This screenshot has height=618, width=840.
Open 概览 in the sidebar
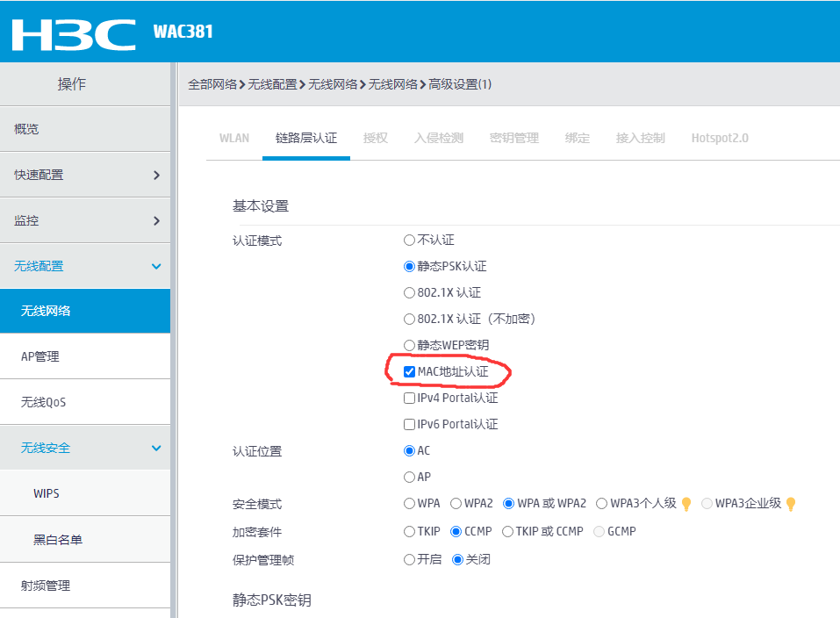[85, 129]
